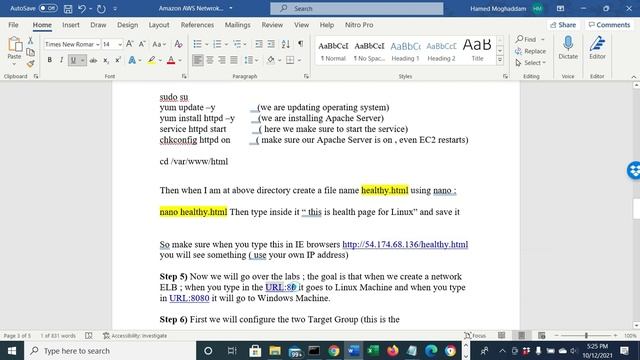This screenshot has height=360, width=640.
Task: Cut selection with scissors icon
Action: (30, 40)
